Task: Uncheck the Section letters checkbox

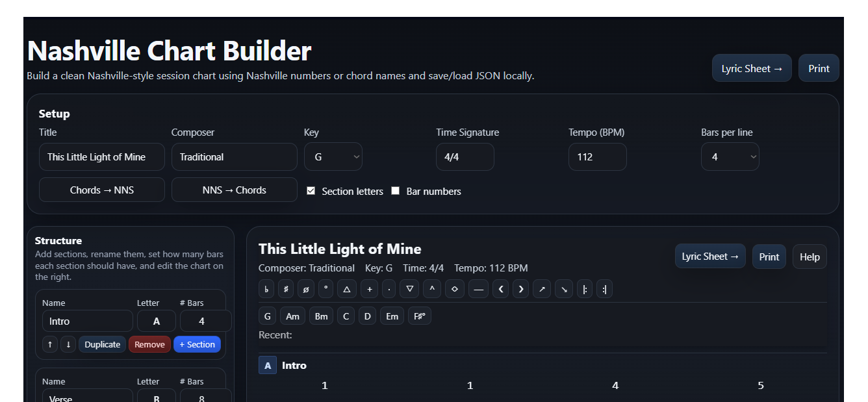Action: click(311, 191)
